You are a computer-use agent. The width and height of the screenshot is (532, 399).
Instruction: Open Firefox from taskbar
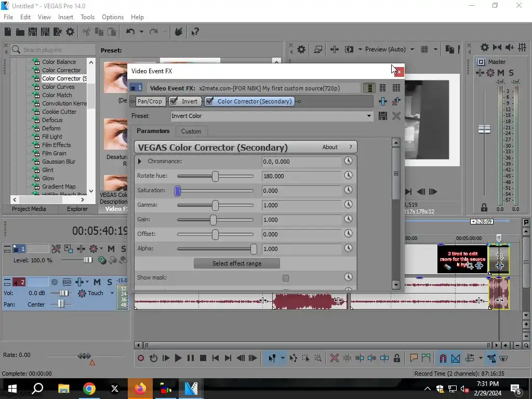click(140, 389)
